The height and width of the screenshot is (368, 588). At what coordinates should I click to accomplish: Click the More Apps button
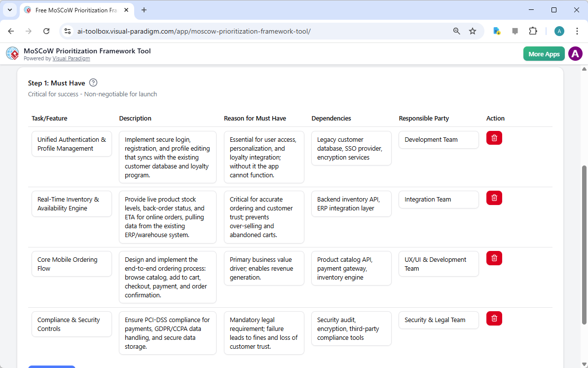544,53
